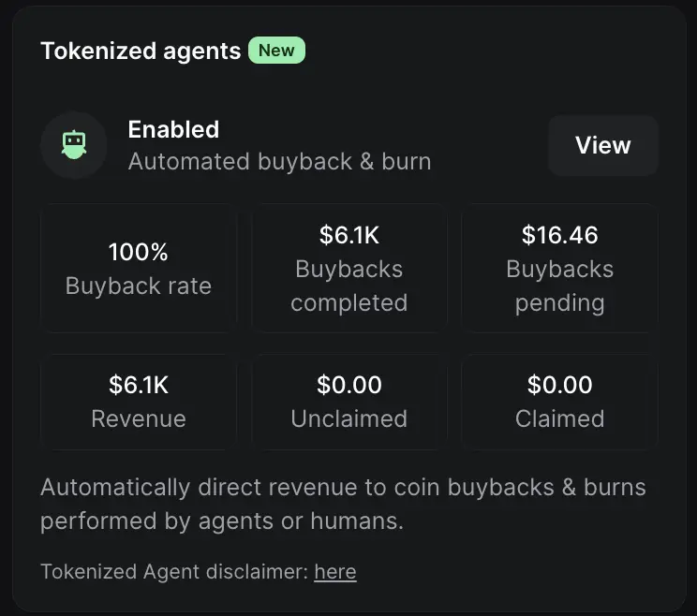The width and height of the screenshot is (697, 616).
Task: Click the $0.00 amount above Unclaimed
Action: click(348, 385)
